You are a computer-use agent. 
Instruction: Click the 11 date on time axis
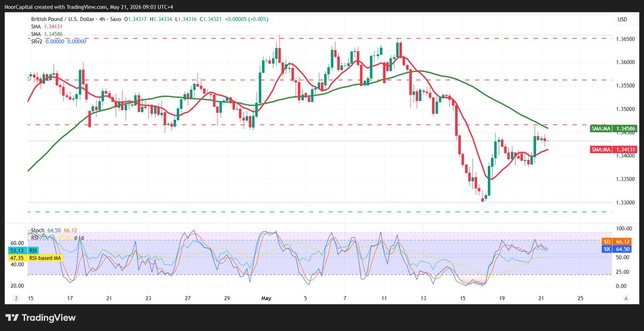384,298
